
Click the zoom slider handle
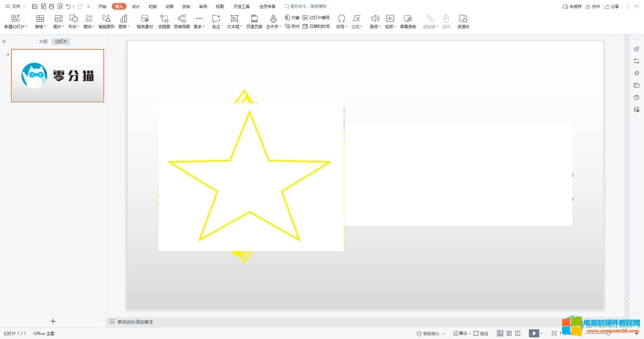608,333
